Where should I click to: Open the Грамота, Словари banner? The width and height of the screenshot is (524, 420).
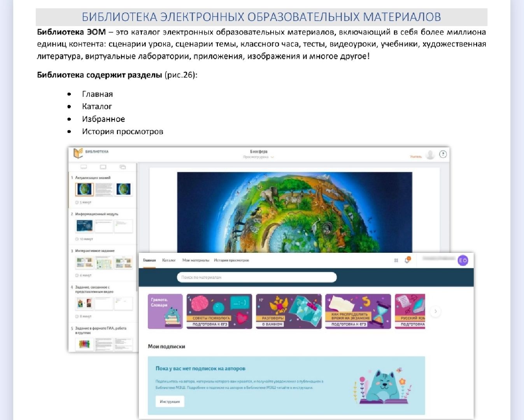point(165,311)
